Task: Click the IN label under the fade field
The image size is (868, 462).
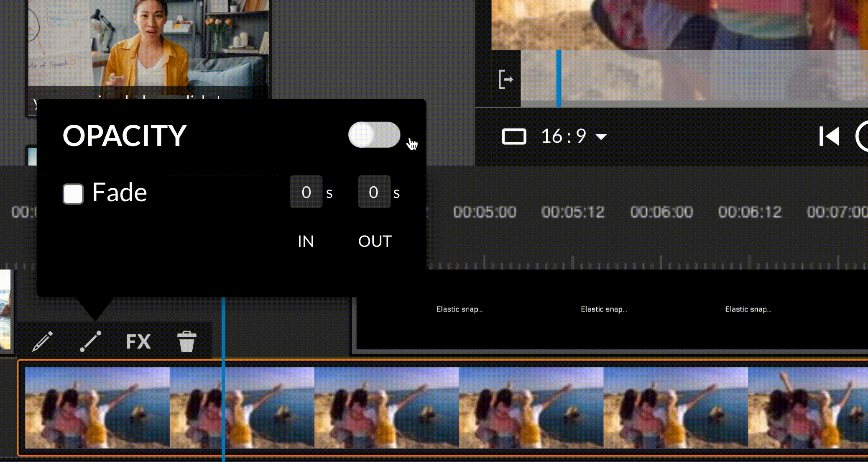Action: (x=306, y=241)
